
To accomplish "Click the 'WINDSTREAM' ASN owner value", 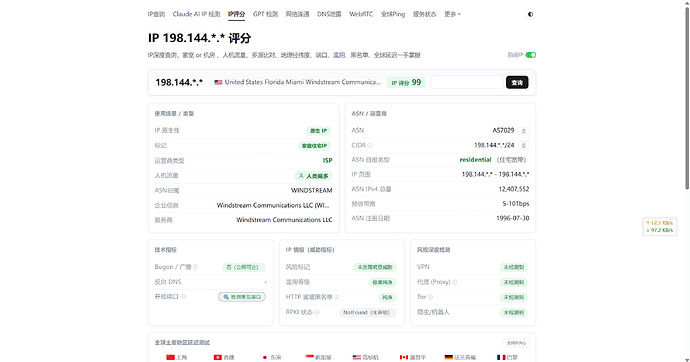I will [312, 190].
